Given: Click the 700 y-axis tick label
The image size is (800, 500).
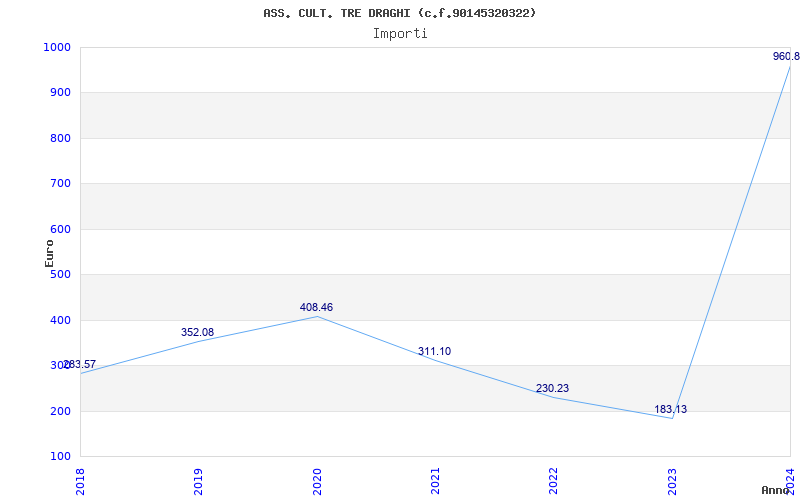Looking at the screenshot, I should tap(59, 184).
